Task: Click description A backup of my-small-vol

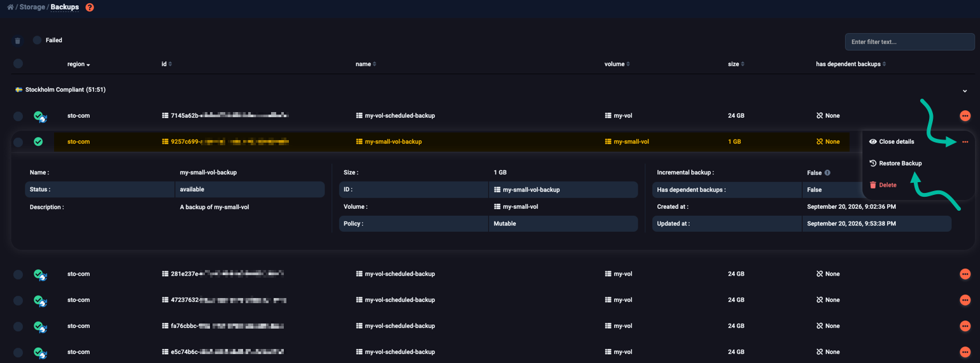Action: 214,207
